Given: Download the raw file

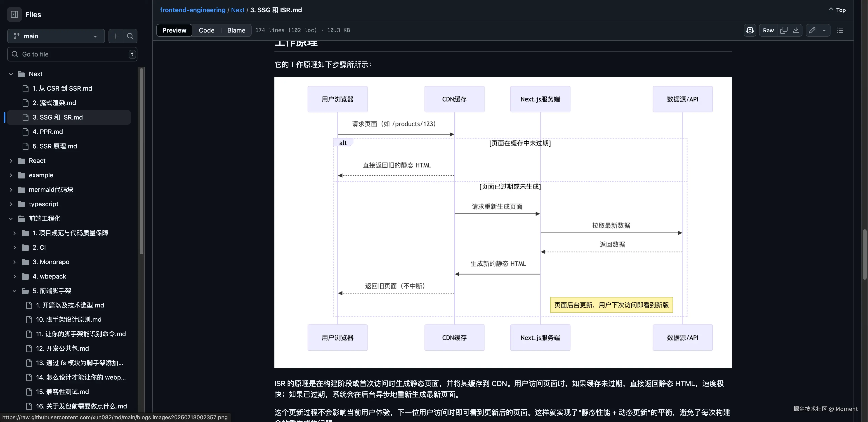Looking at the screenshot, I should pos(796,30).
